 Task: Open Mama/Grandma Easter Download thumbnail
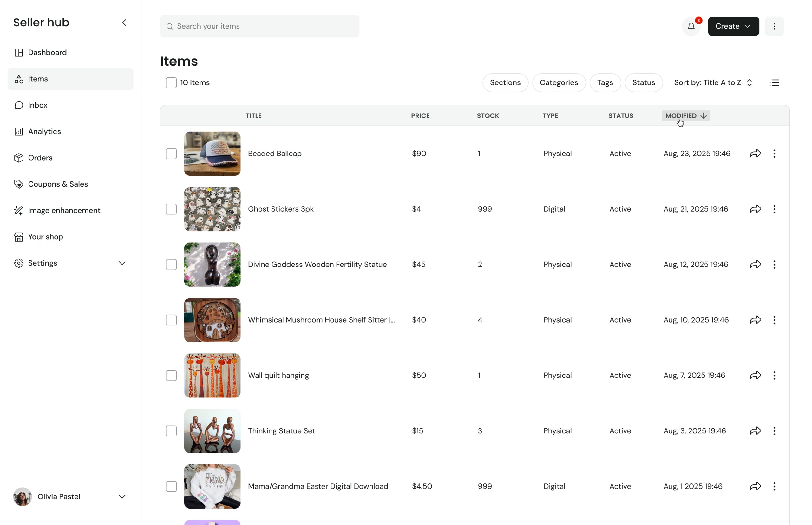[212, 487]
